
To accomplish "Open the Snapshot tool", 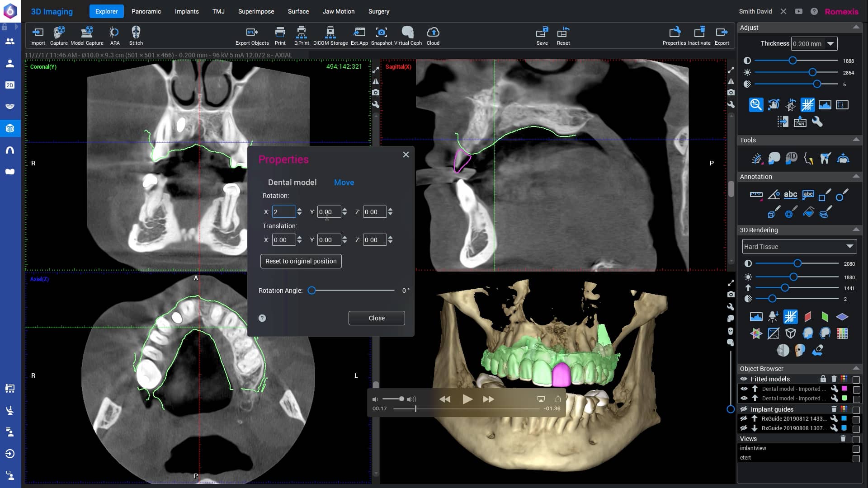I will [x=382, y=35].
